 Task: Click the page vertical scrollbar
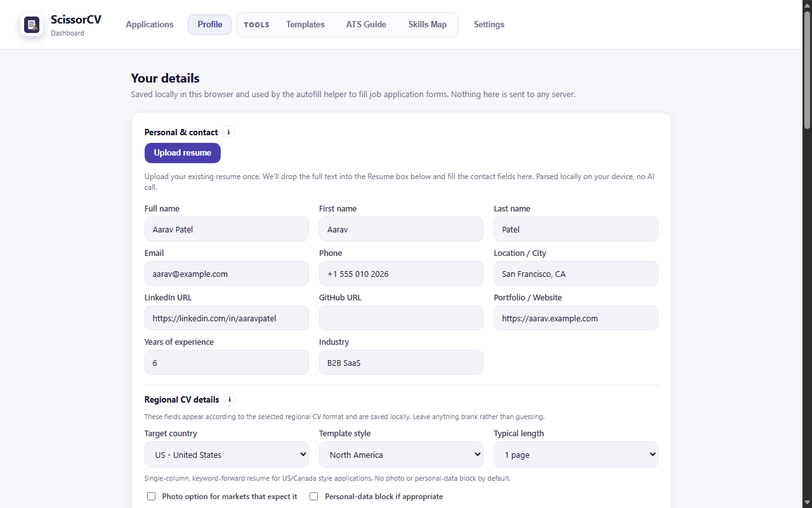(x=807, y=70)
